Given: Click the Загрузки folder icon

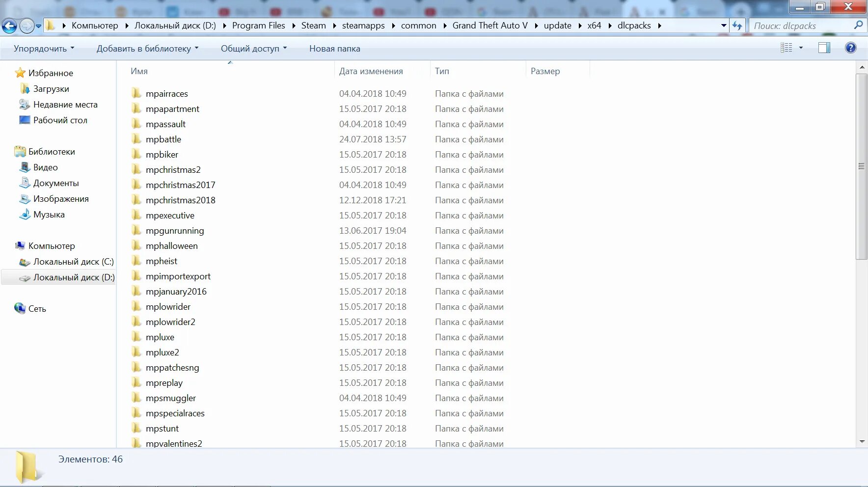Looking at the screenshot, I should pos(25,88).
